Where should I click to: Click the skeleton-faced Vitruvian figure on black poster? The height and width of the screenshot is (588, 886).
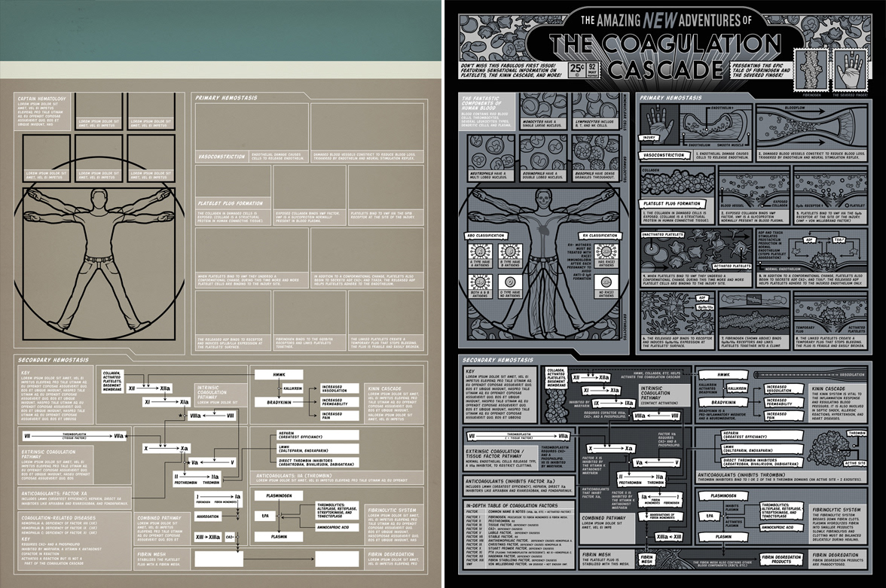[543, 260]
